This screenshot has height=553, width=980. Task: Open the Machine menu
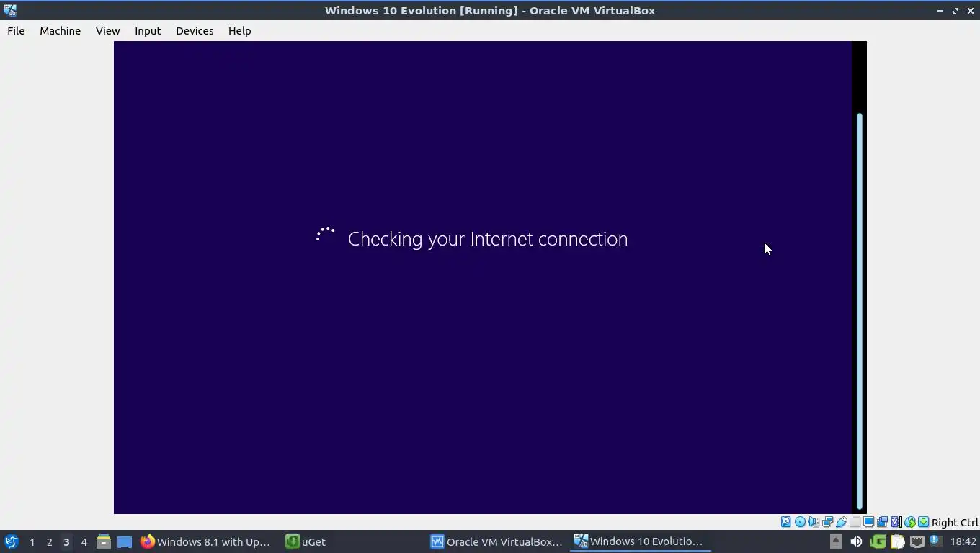pyautogui.click(x=60, y=31)
